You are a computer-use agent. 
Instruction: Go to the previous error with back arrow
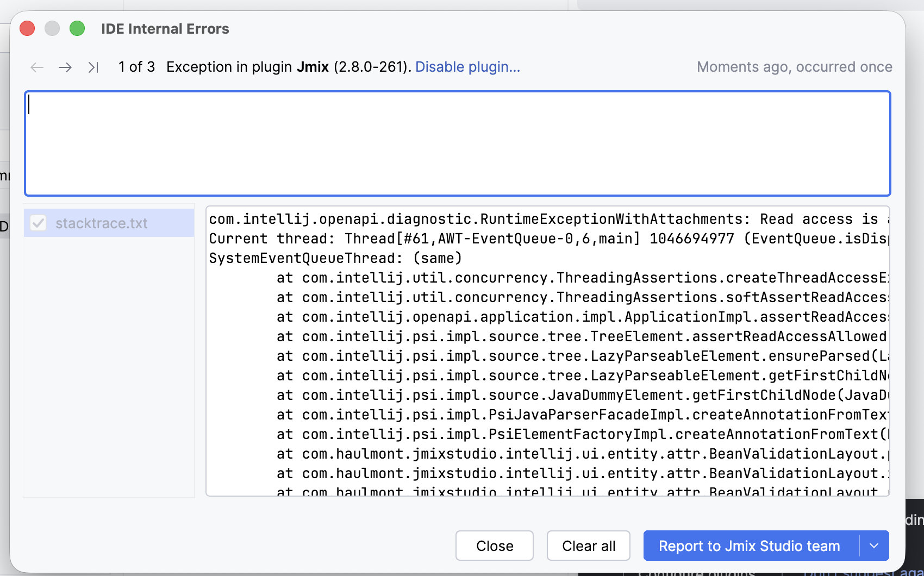point(37,67)
